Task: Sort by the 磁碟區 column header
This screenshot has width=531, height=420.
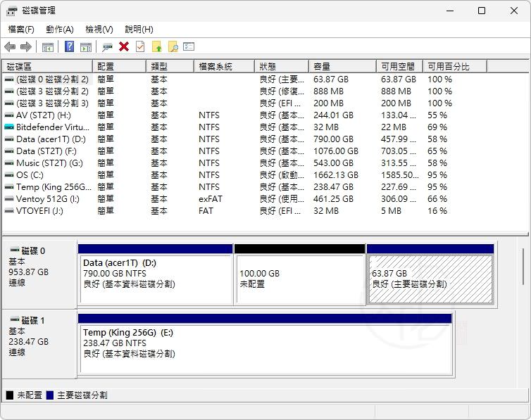Action: [47, 67]
